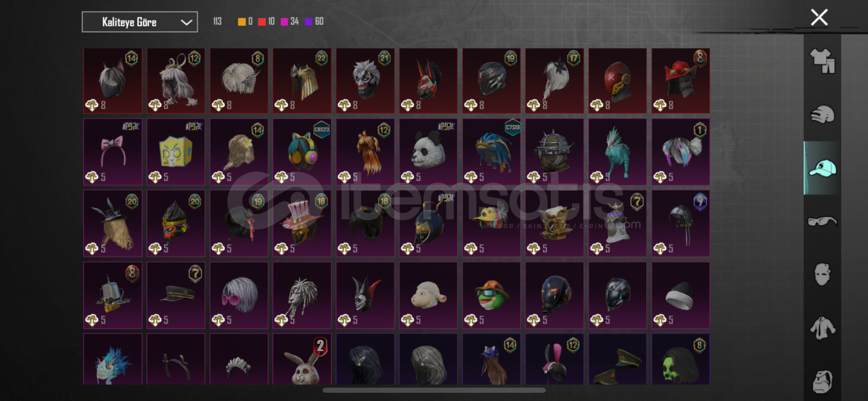Open the glasses category icon
This screenshot has height=401, width=868.
[822, 222]
